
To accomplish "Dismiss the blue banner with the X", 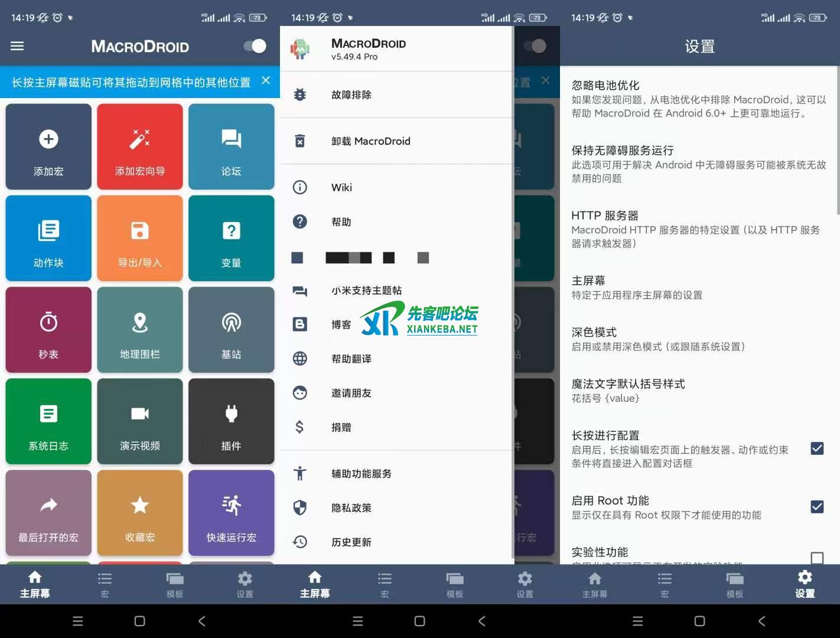I will pyautogui.click(x=265, y=82).
